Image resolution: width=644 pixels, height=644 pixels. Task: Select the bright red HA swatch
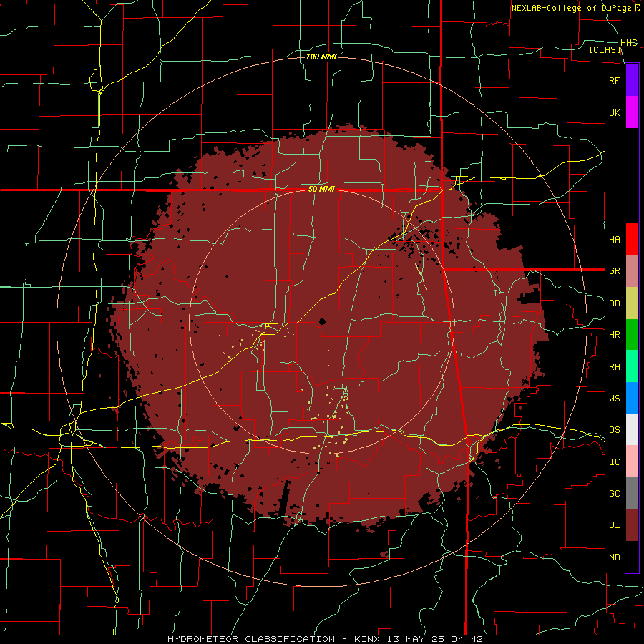pyautogui.click(x=632, y=239)
